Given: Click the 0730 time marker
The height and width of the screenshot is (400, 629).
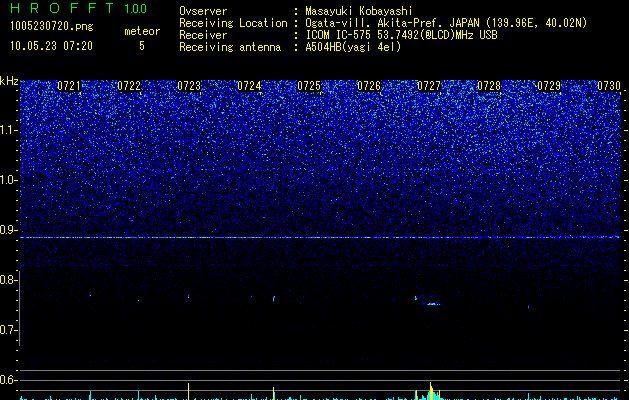Looking at the screenshot, I should (x=609, y=86).
